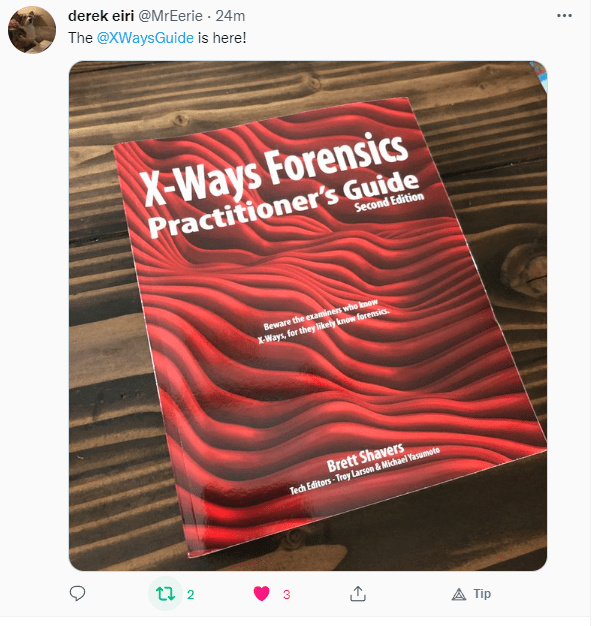This screenshot has width=604, height=626.
Task: Open the @MrEerie handle link
Action: [170, 16]
